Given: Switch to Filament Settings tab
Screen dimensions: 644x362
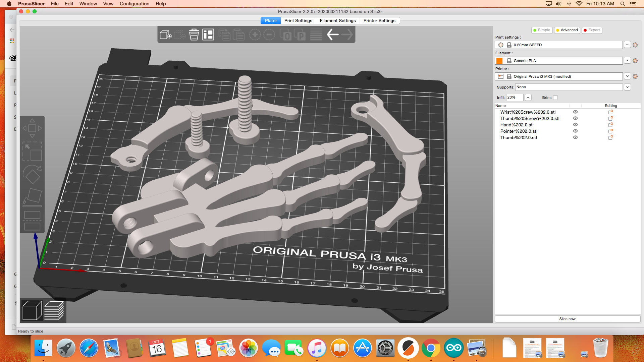Looking at the screenshot, I should 338,21.
